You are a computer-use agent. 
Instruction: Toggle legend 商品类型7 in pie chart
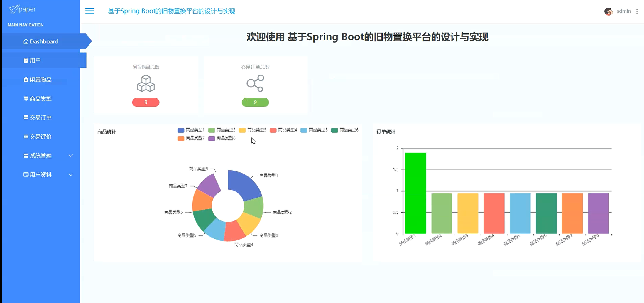[191, 138]
